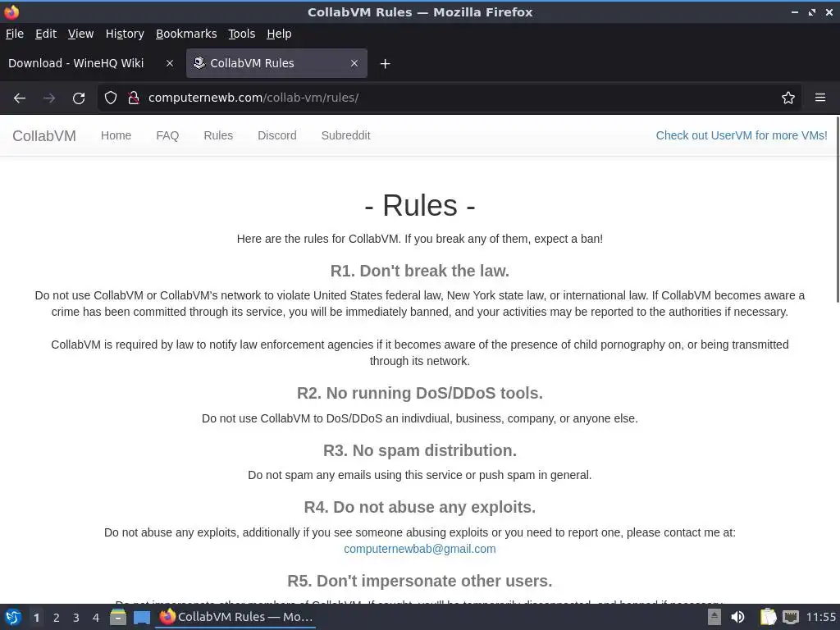840x630 pixels.
Task: Open a new tab with plus button
Action: [385, 64]
